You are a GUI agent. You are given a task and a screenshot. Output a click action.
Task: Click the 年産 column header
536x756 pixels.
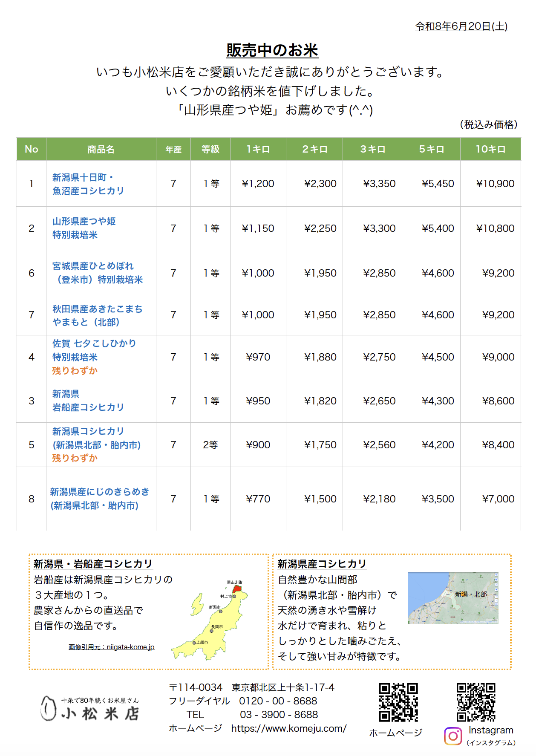[173, 150]
